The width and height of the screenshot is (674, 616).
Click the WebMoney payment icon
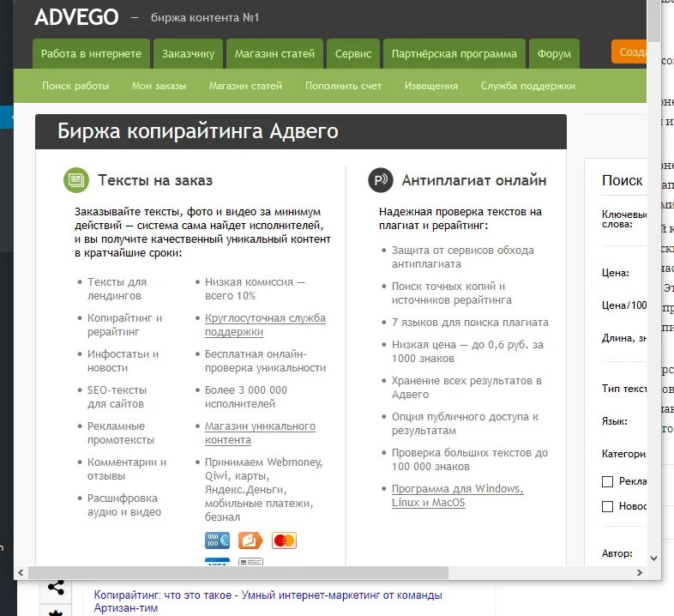click(x=218, y=541)
